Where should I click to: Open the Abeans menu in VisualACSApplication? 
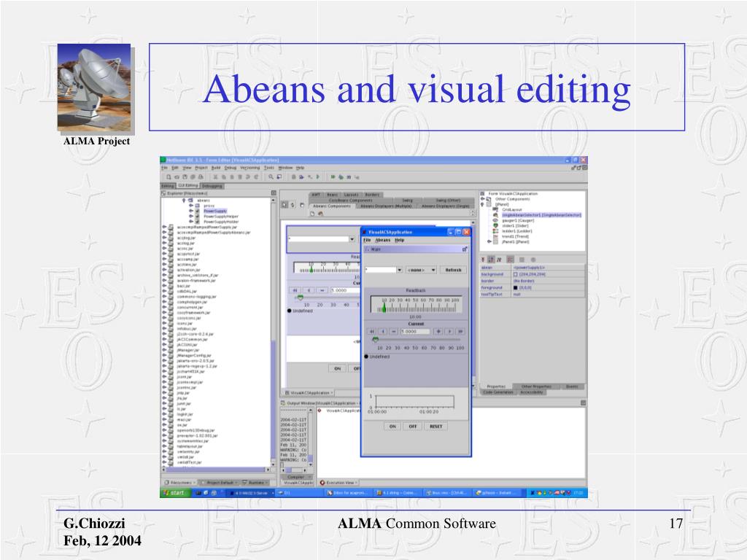click(383, 240)
